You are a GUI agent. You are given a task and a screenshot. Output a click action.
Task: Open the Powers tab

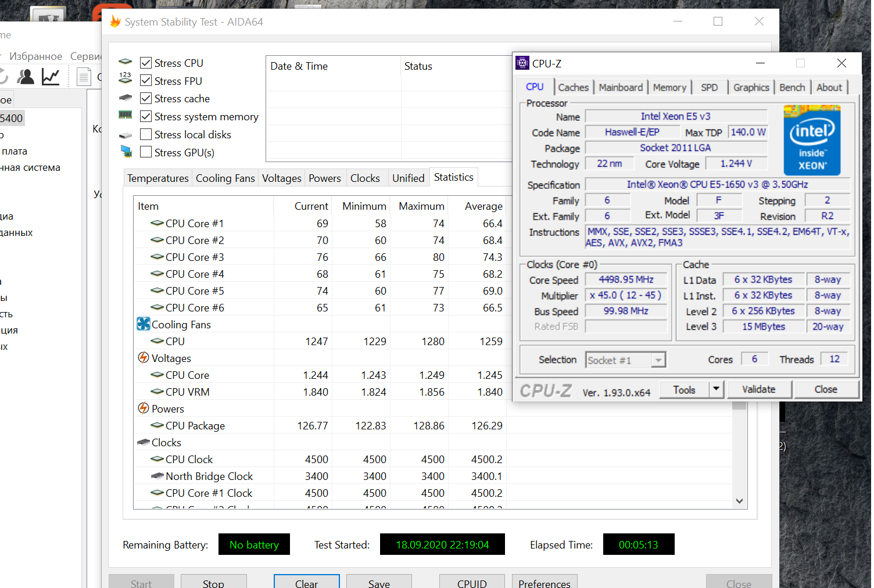point(325,178)
